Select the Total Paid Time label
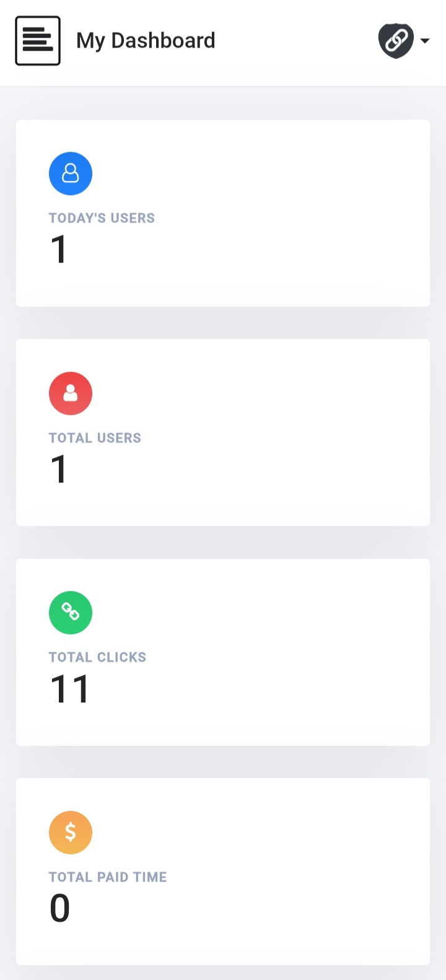 pyautogui.click(x=108, y=877)
